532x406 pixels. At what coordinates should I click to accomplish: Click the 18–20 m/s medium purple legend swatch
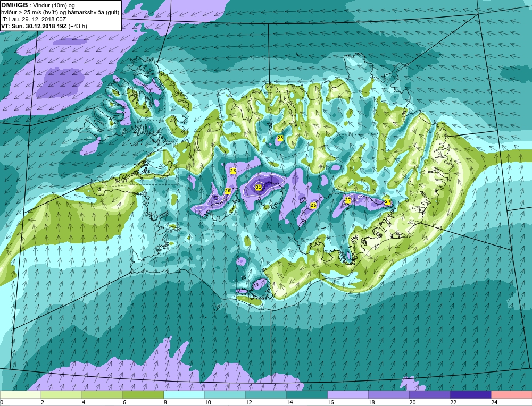(389, 395)
